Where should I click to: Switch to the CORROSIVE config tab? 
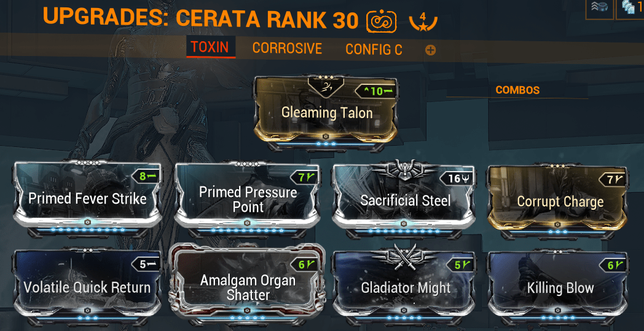click(287, 49)
